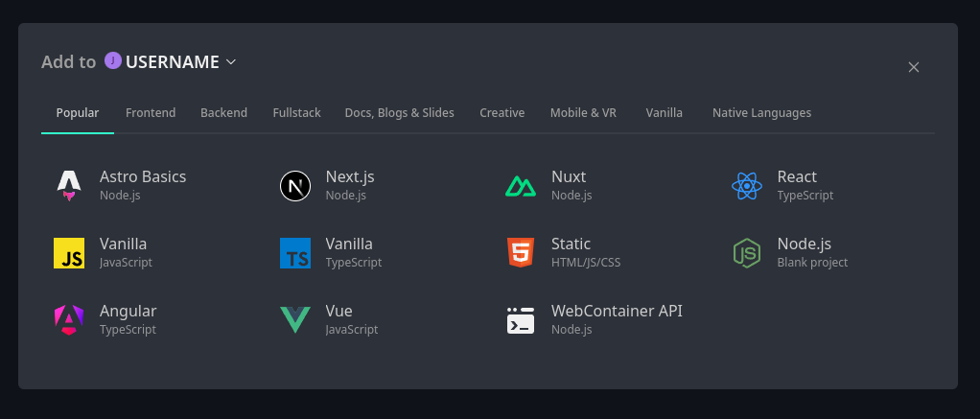Viewport: 980px width, 419px height.
Task: Open the Native Languages tab
Action: pyautogui.click(x=762, y=112)
